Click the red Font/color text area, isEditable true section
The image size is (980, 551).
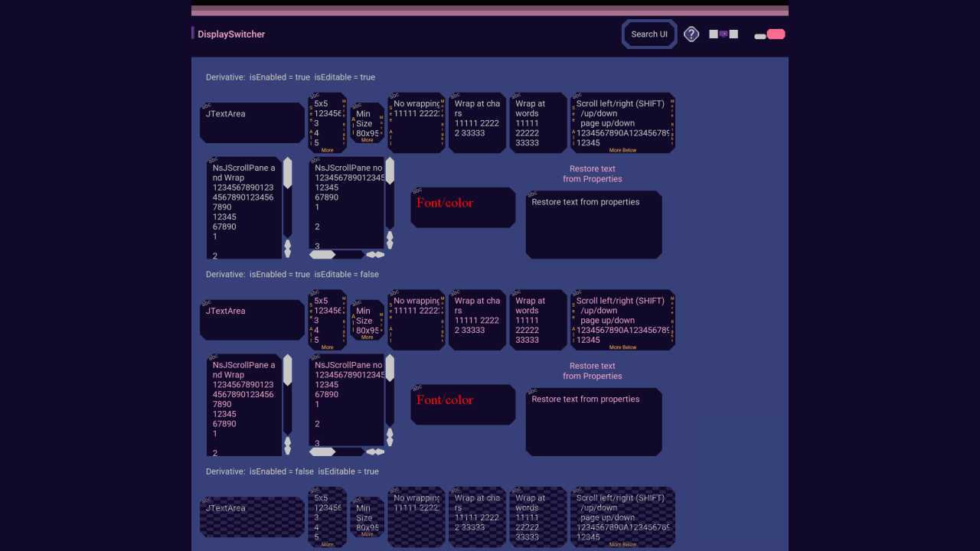pos(463,207)
